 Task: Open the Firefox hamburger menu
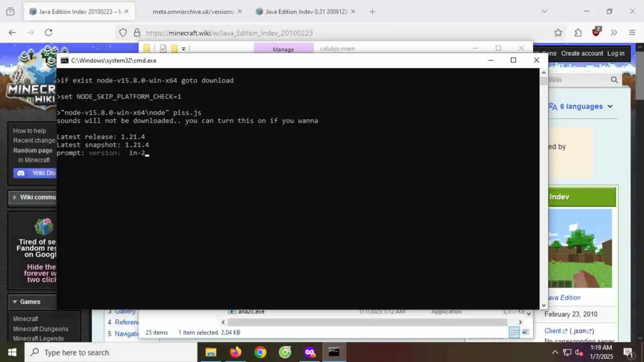pyautogui.click(x=632, y=33)
